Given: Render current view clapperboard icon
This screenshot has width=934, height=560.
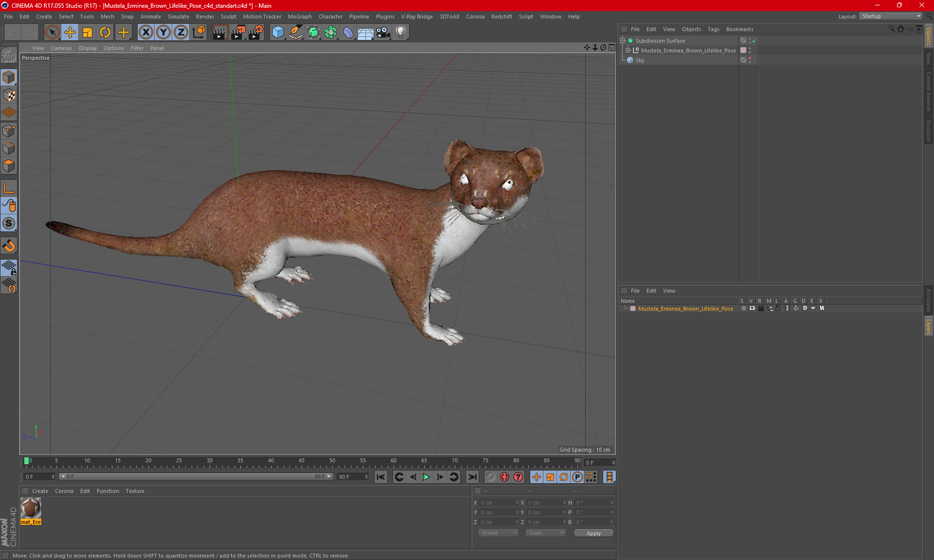Looking at the screenshot, I should (x=220, y=33).
